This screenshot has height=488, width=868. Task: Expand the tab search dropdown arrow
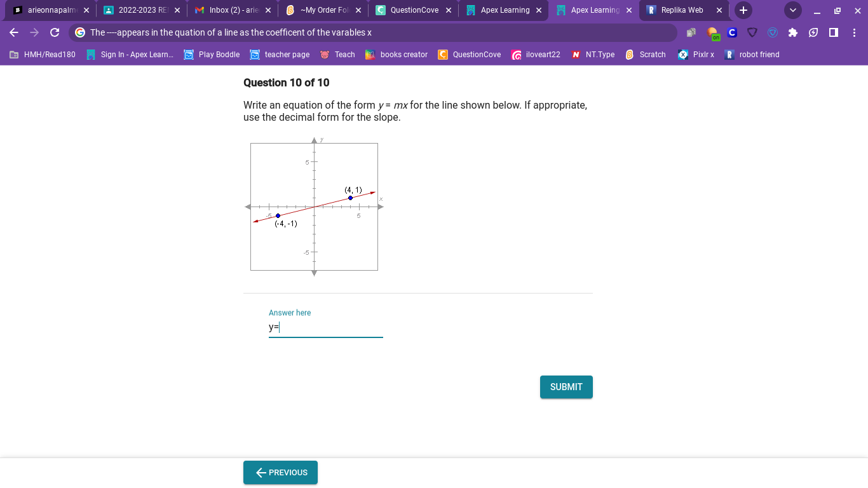(793, 10)
